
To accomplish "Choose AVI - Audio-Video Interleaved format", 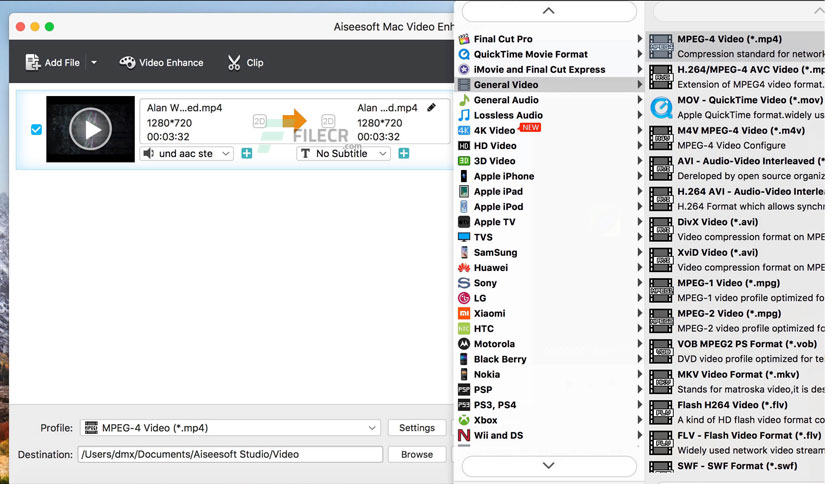I will (736, 168).
